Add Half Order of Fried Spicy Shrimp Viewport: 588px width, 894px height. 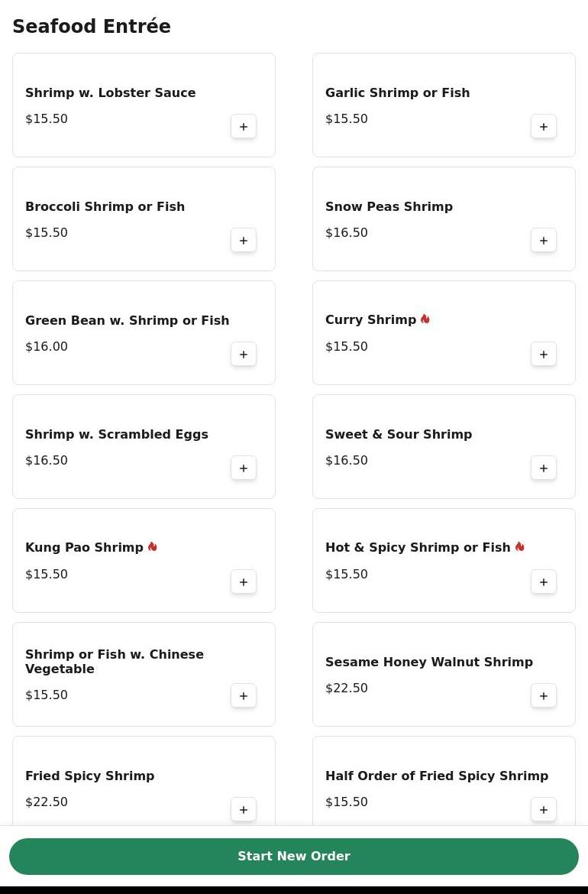coord(544,810)
